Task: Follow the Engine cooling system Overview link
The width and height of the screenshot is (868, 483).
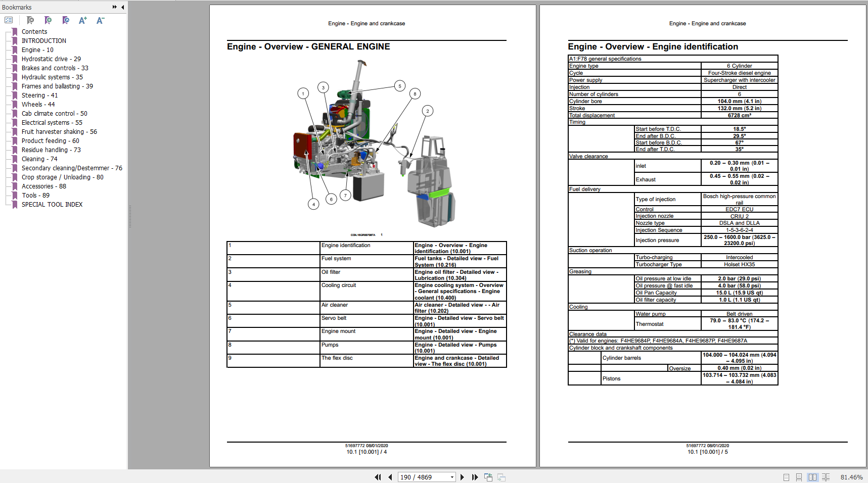Action: click(459, 292)
